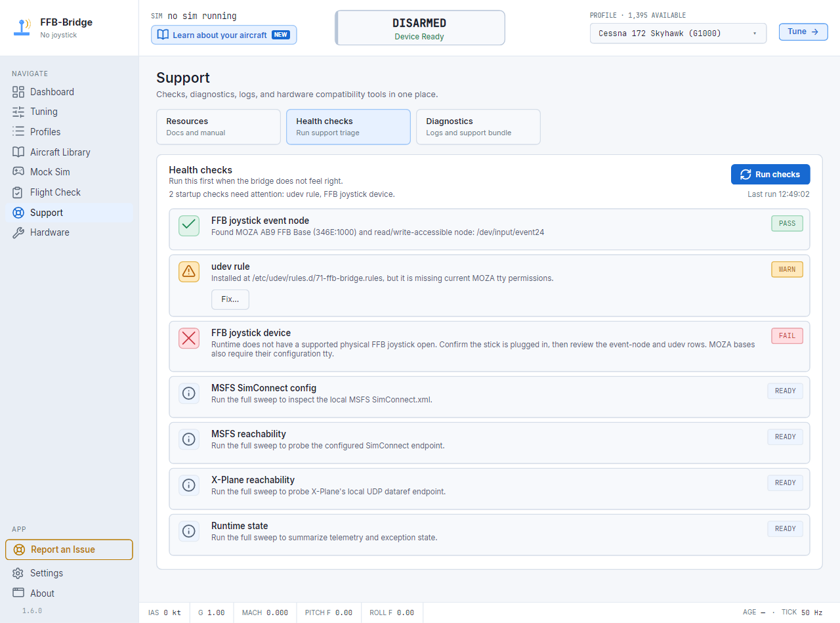Open Hardware wrench icon
The image size is (840, 623).
[x=18, y=232]
